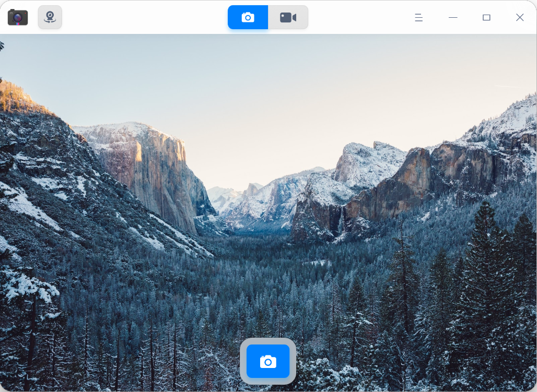
Task: Open the hamburger main menu
Action: (x=418, y=17)
